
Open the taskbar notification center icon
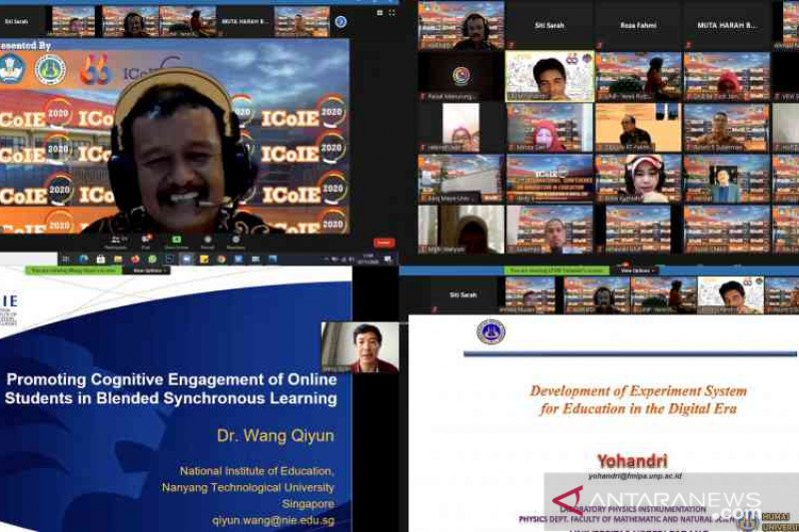tap(389, 260)
